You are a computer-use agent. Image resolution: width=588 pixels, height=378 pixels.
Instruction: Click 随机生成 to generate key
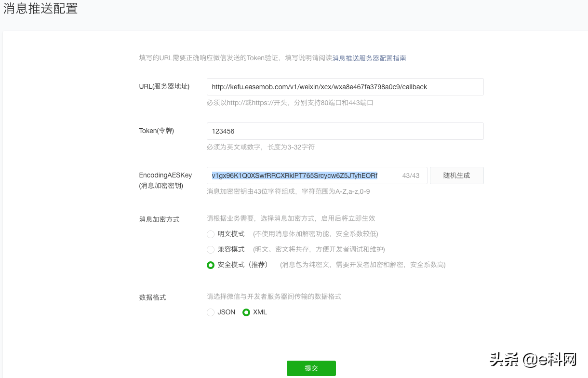point(457,175)
